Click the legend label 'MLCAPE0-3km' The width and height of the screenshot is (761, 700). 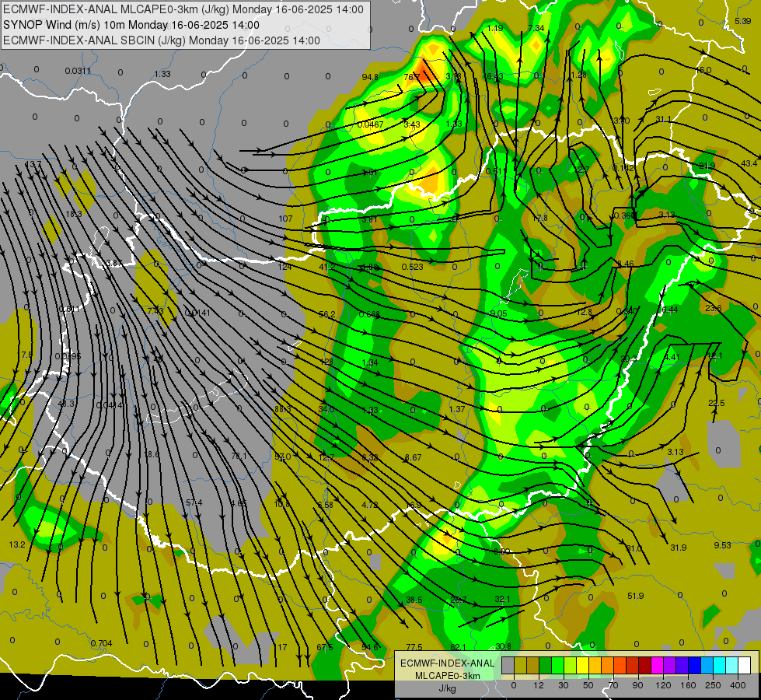pos(447,676)
